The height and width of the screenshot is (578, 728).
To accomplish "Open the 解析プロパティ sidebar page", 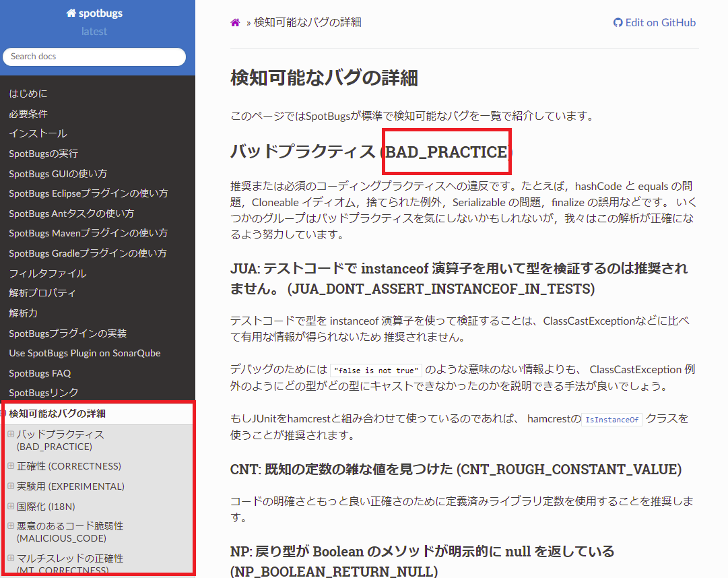I will click(42, 293).
